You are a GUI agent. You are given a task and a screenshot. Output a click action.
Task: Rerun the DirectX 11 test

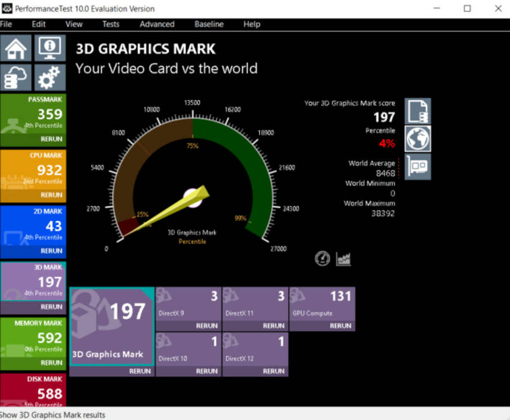[274, 326]
